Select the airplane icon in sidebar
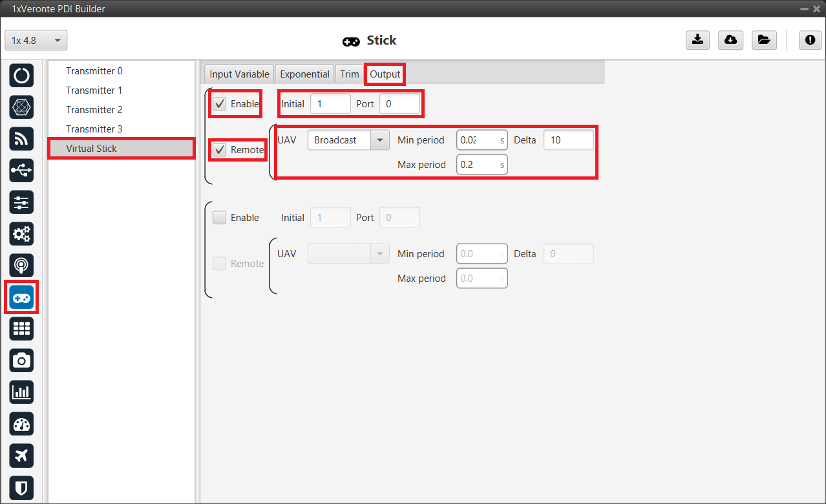This screenshot has width=826, height=504. coord(21,456)
